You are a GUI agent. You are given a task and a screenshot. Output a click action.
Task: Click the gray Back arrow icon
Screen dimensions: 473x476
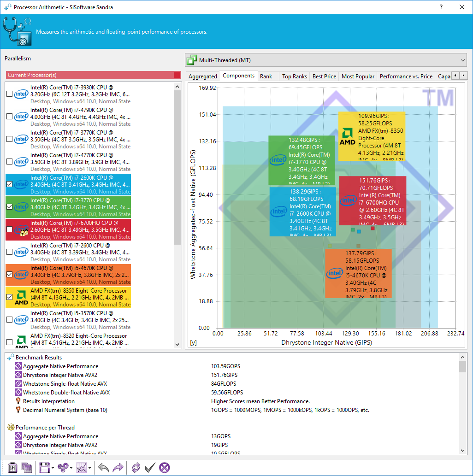coord(104,468)
